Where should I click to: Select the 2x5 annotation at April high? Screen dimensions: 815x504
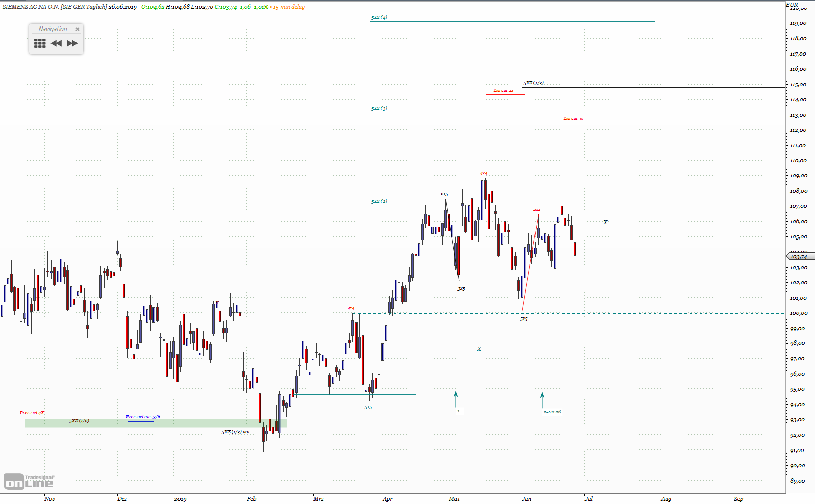[x=444, y=194]
